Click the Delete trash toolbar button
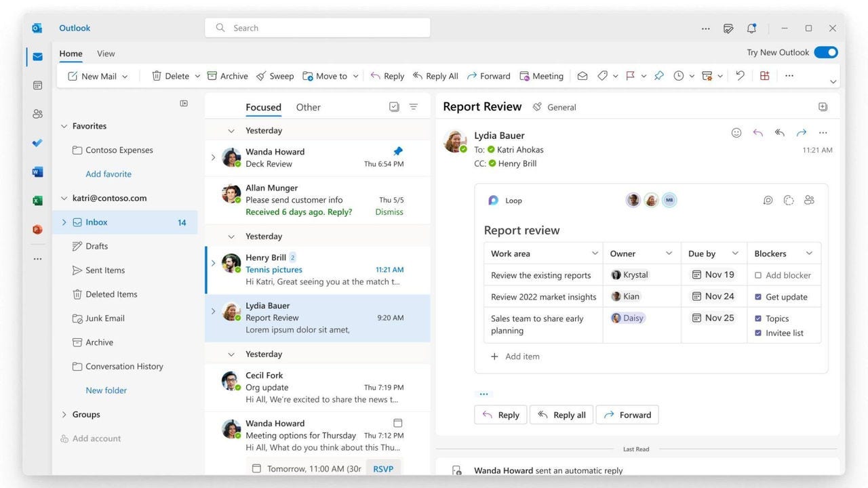This screenshot has width=868, height=488. [170, 76]
